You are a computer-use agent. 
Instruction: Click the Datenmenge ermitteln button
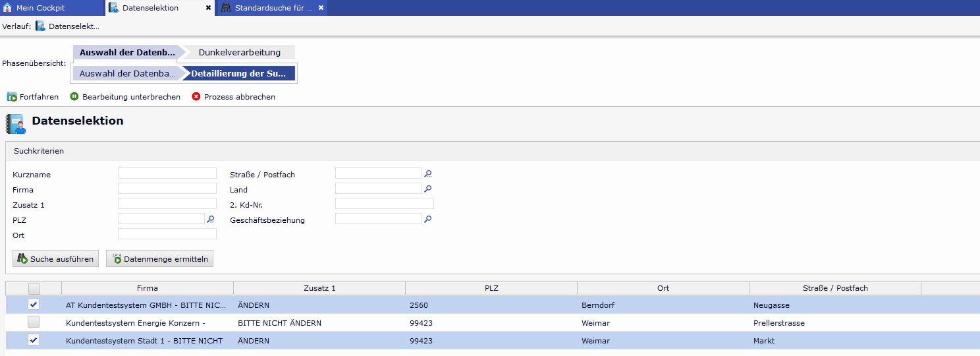click(159, 258)
